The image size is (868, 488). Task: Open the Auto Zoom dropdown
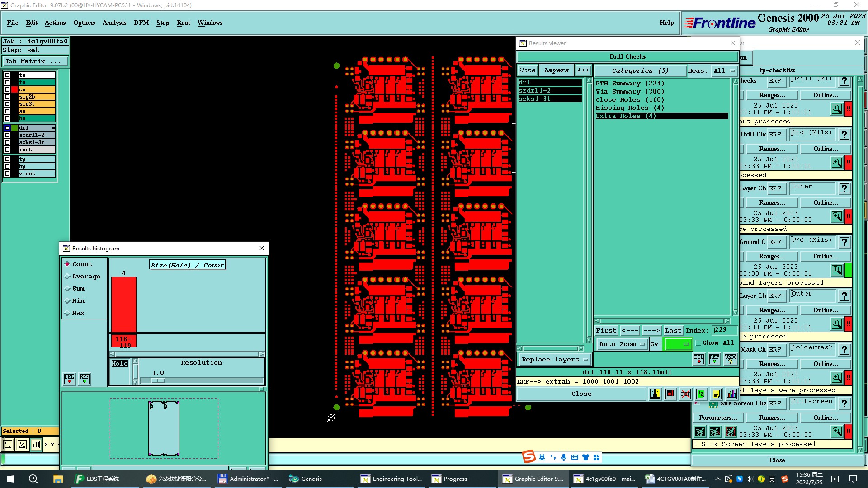(622, 344)
